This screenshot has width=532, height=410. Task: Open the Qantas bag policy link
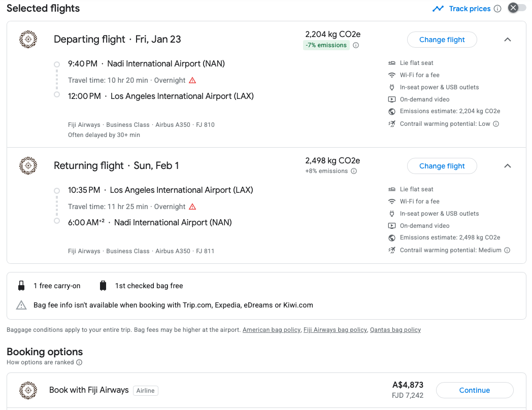coord(395,330)
